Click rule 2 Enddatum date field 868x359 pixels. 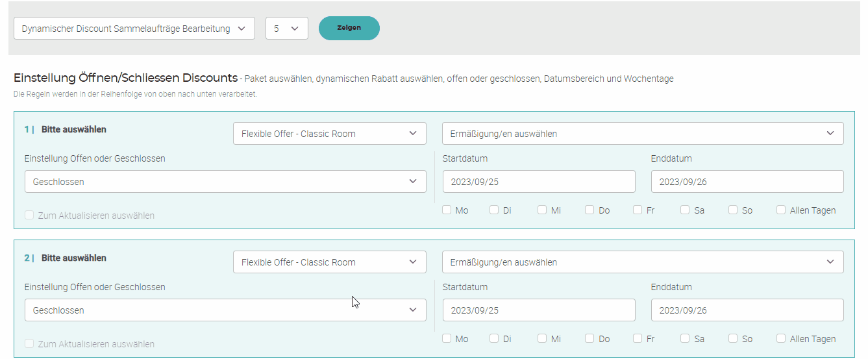coord(747,310)
